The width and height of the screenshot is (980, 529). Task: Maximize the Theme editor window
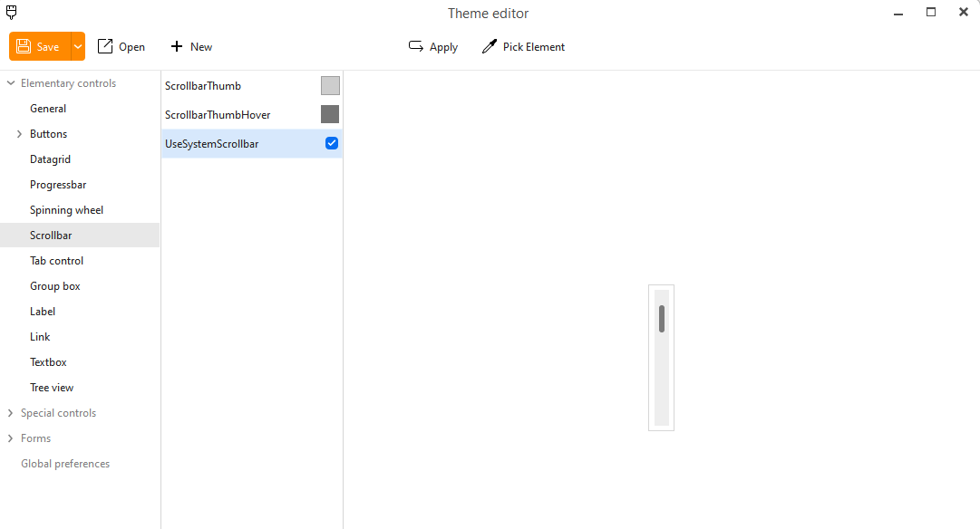[931, 12]
